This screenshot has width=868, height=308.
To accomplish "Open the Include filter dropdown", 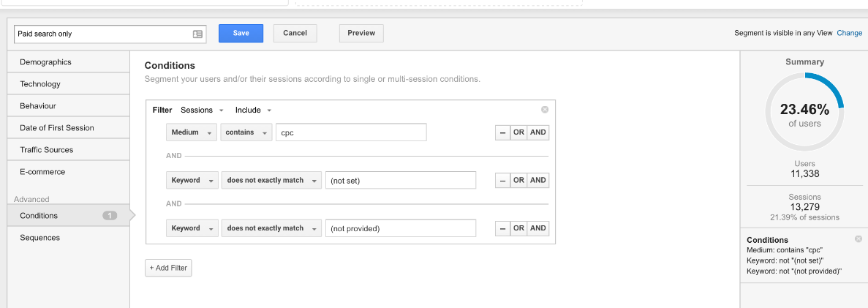I will point(253,110).
